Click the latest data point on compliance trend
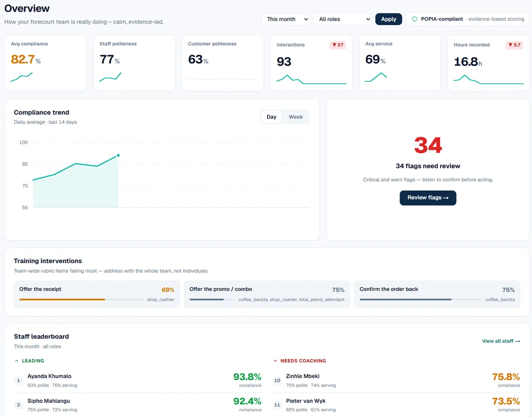This screenshot has width=532, height=417. 118,155
